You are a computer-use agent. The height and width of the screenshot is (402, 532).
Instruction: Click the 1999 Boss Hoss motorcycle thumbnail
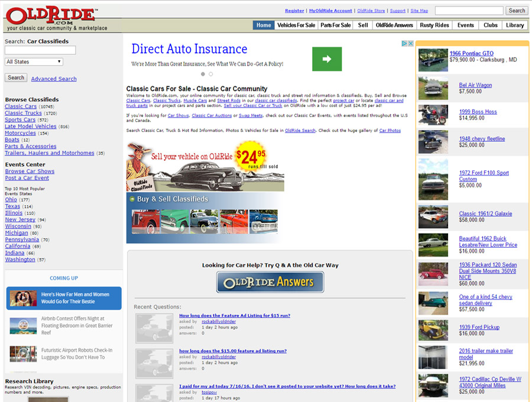click(x=433, y=115)
